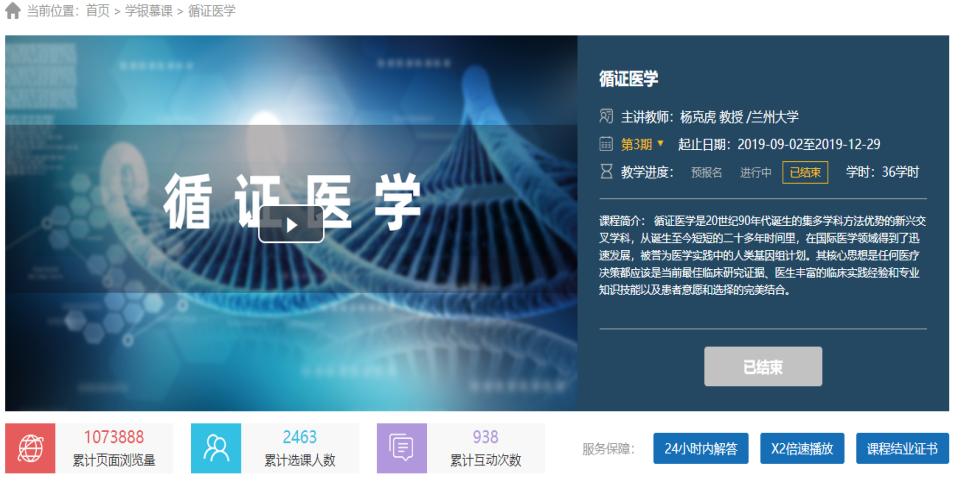Click the course title 循证医学 heading
The image size is (961, 488).
(629, 78)
